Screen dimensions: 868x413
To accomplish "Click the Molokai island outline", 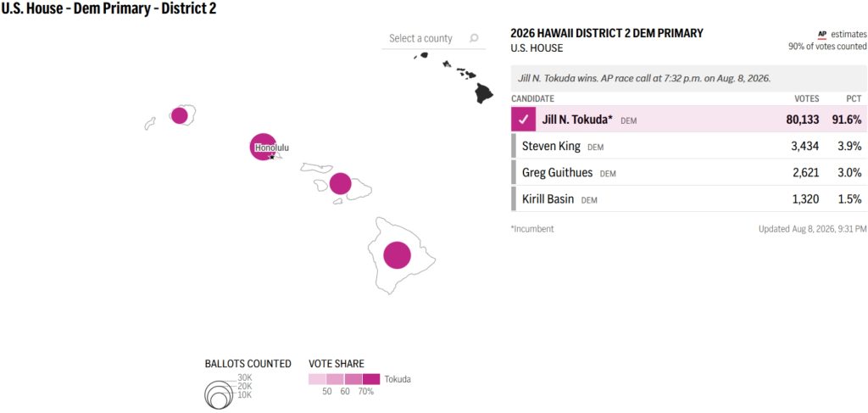I will pos(317,167).
